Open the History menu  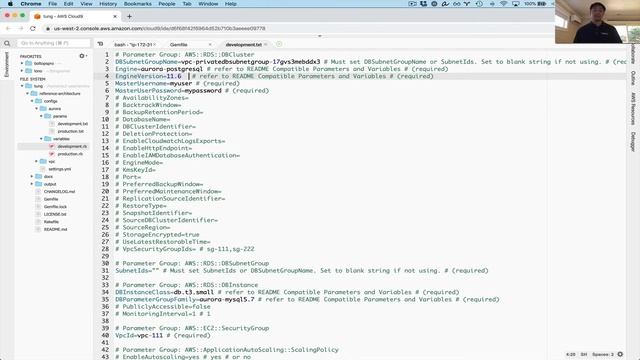(108, 4)
